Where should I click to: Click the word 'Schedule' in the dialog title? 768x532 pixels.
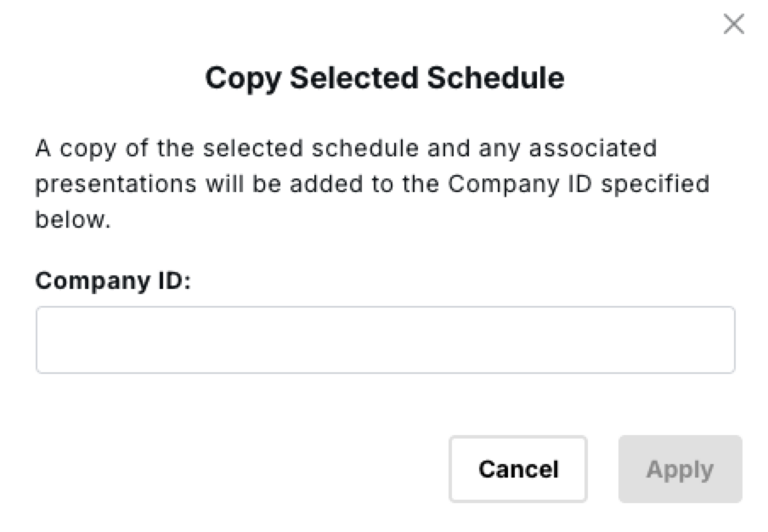(x=495, y=78)
